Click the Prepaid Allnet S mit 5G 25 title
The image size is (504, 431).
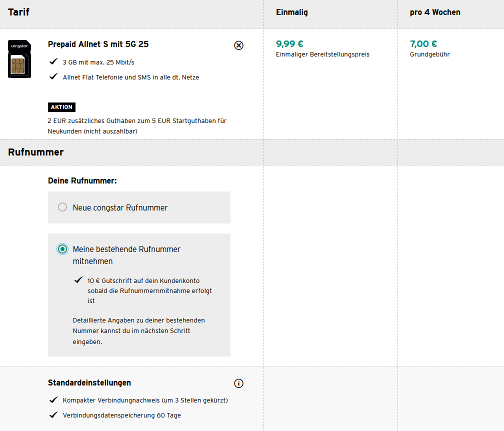tap(98, 44)
